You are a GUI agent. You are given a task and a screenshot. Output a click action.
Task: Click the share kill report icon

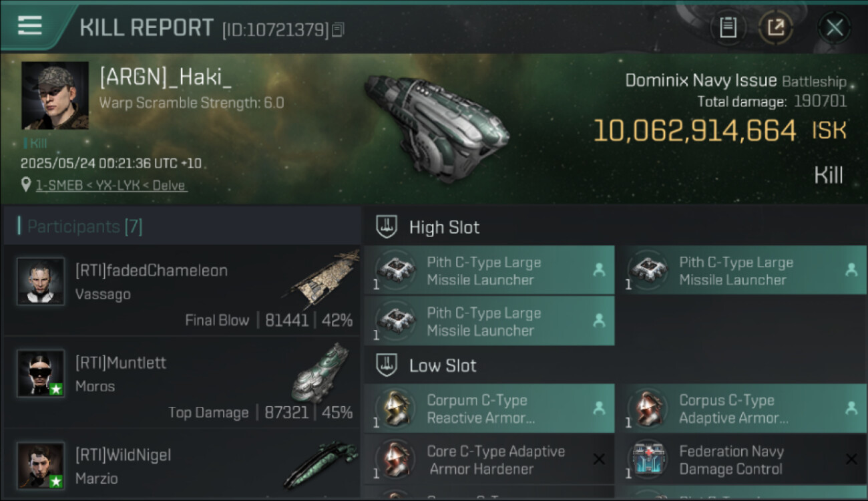pos(775,27)
